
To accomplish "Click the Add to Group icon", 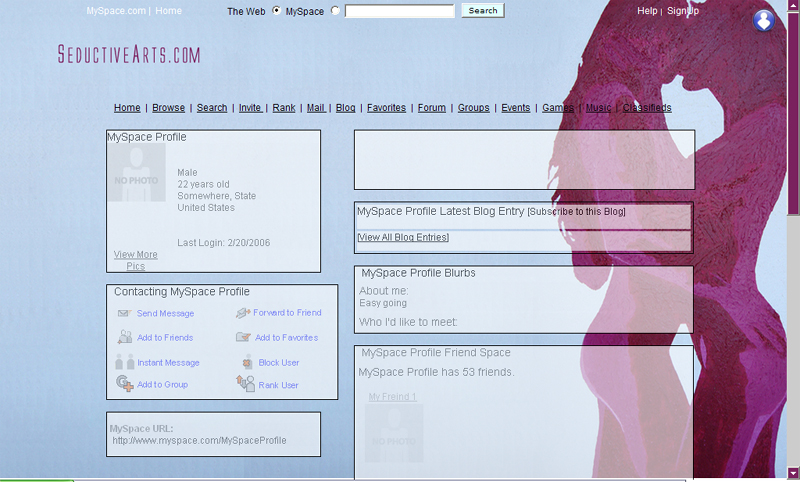I will tap(124, 383).
